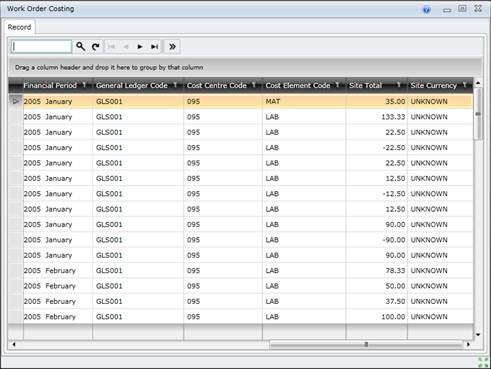
Task: Close the Work Order Costing window
Action: point(478,9)
